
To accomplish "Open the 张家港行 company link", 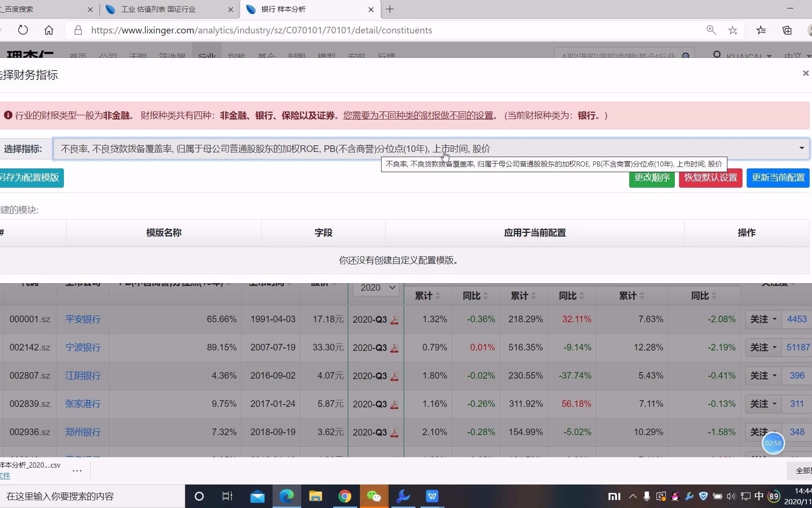I will coord(83,404).
